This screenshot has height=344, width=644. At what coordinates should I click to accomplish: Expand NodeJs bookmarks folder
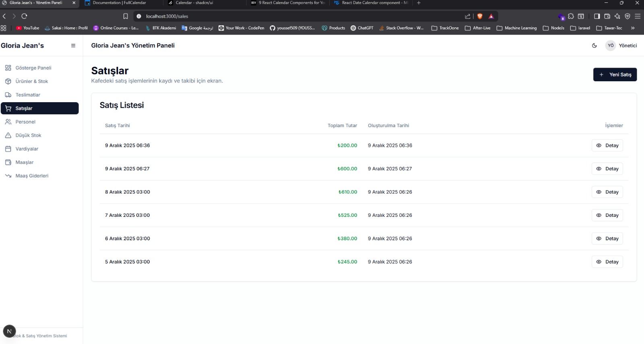tap(553, 28)
